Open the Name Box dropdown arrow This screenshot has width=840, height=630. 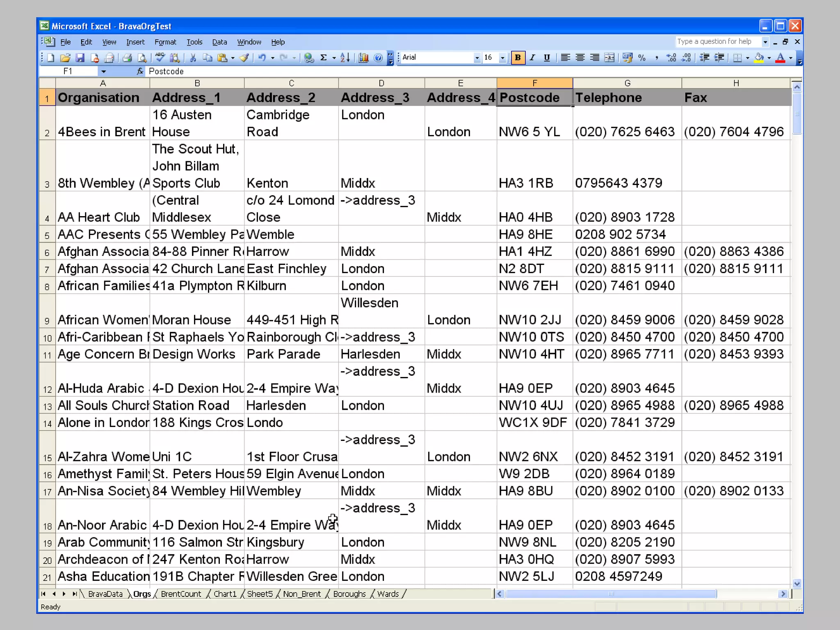tap(103, 71)
